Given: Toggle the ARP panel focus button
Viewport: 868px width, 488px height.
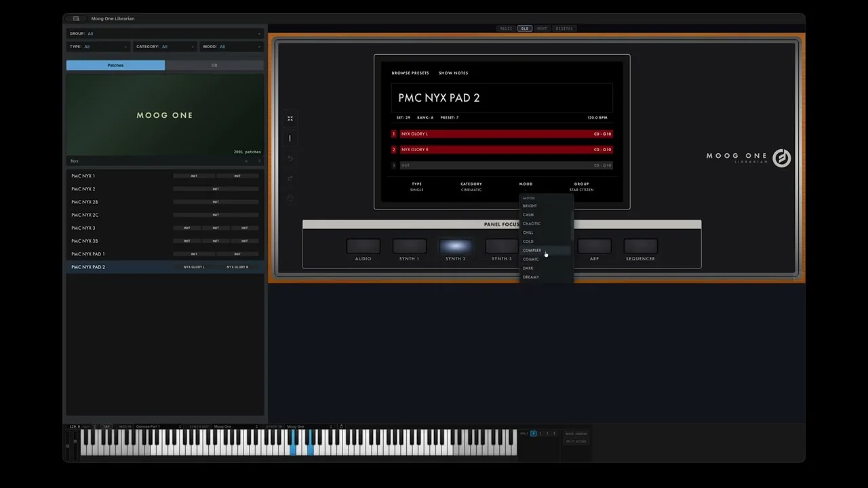Looking at the screenshot, I should [594, 246].
